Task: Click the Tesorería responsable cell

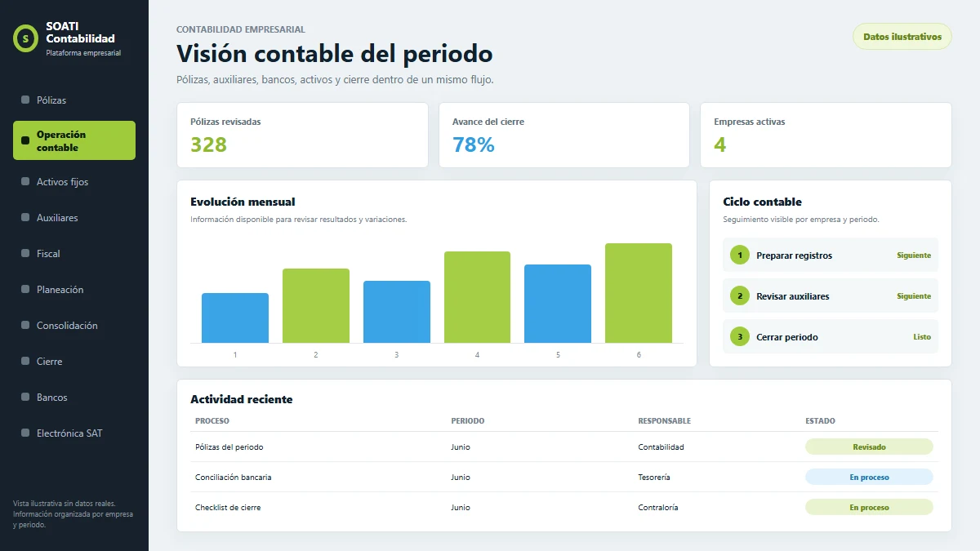Action: click(654, 477)
